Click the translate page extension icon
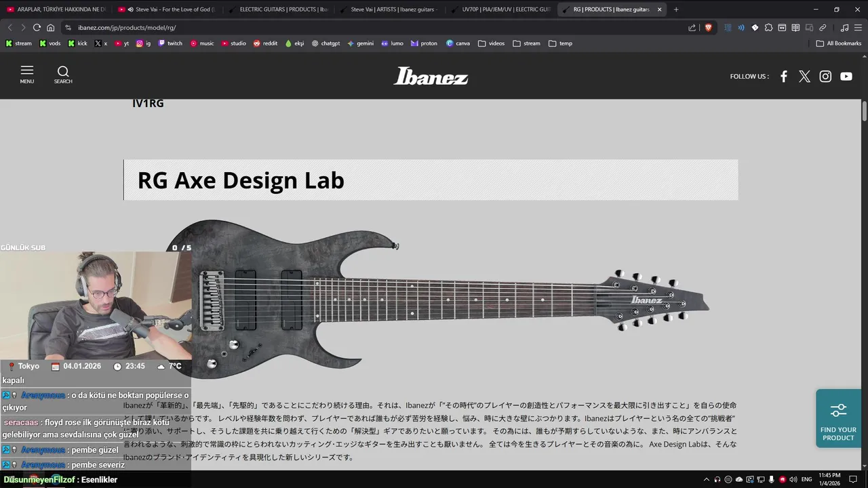This screenshot has height=488, width=868. (728, 28)
